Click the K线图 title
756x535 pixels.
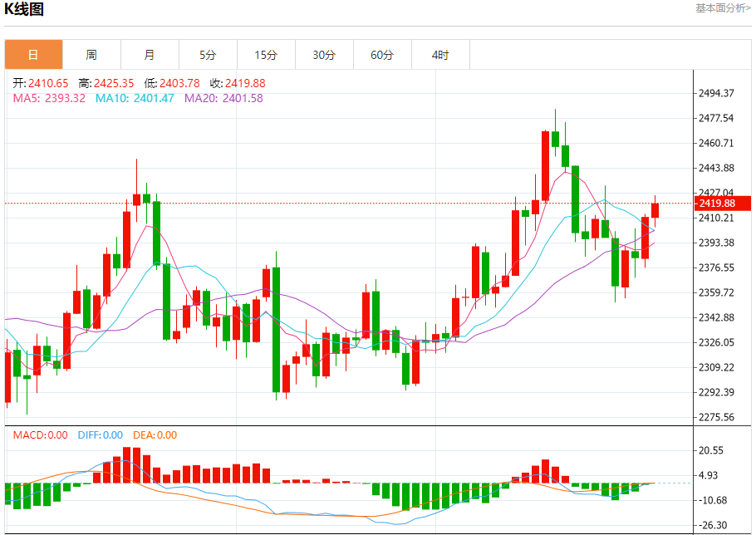point(24,9)
